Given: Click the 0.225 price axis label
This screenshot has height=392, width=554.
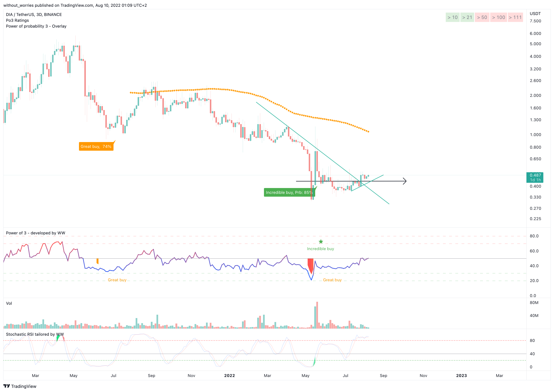Looking at the screenshot, I should tap(535, 219).
